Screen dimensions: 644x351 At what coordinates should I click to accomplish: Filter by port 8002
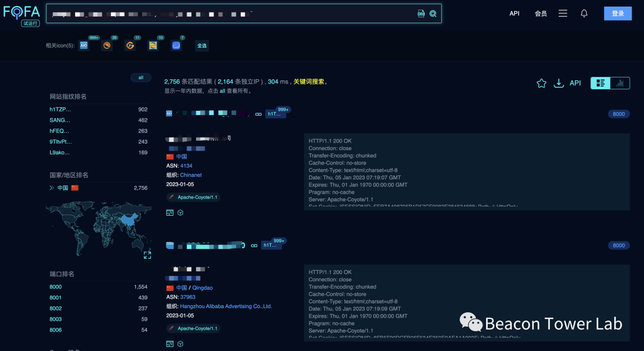(55, 308)
